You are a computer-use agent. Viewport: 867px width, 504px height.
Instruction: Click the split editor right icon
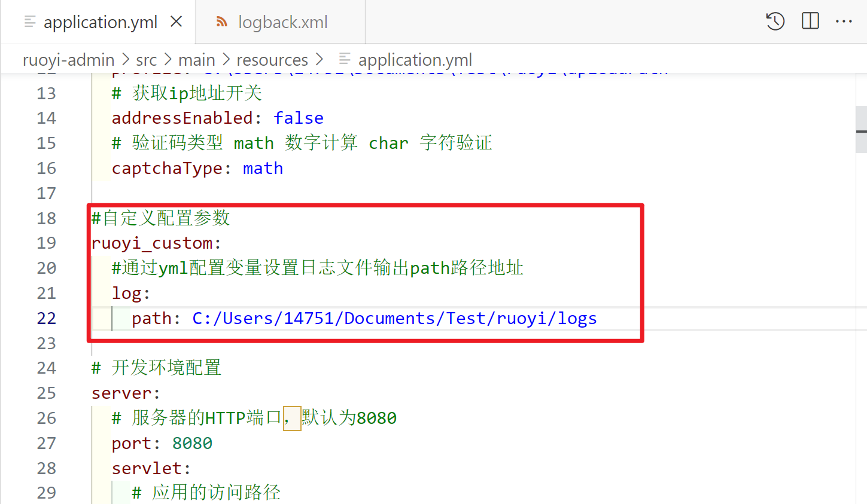point(810,22)
